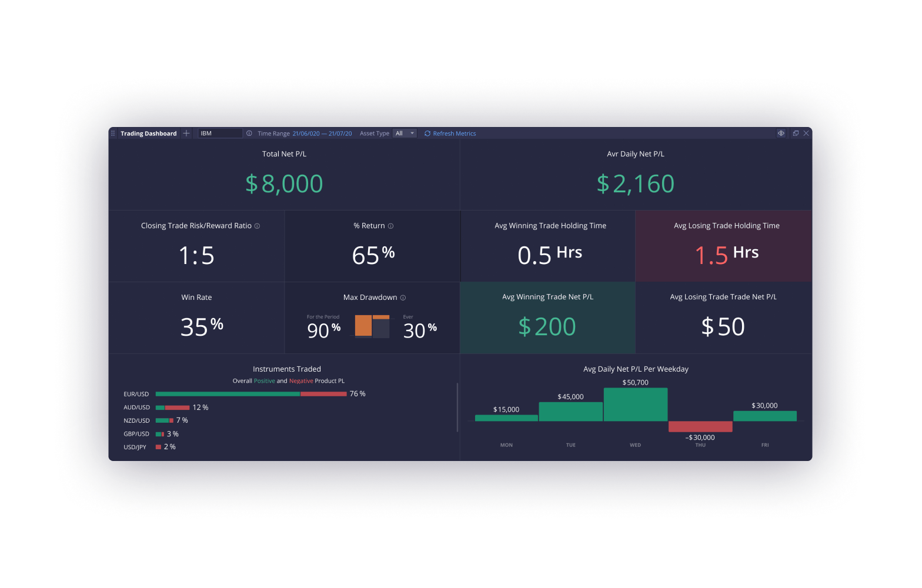The width and height of the screenshot is (922, 588).
Task: Click the Instruments Traded list scrollbar
Action: (x=457, y=407)
